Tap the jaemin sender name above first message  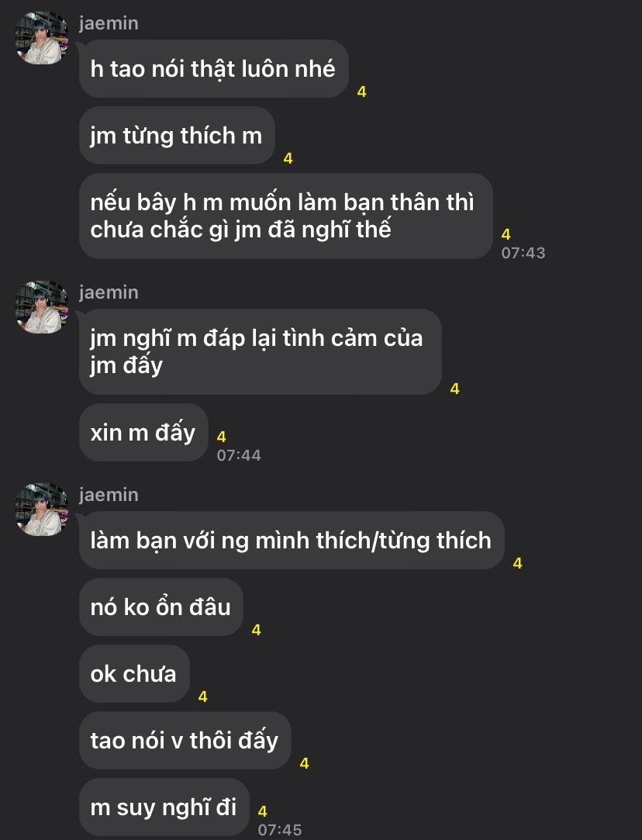pos(109,23)
